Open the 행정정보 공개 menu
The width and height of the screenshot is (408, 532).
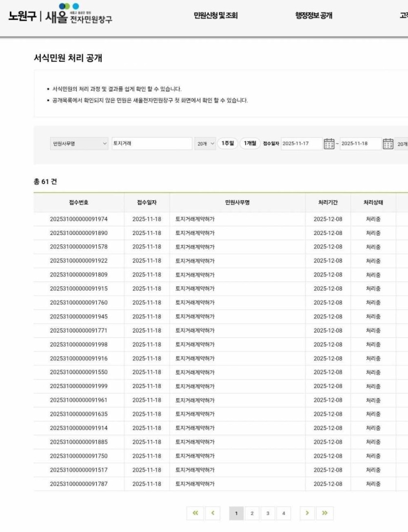(314, 16)
